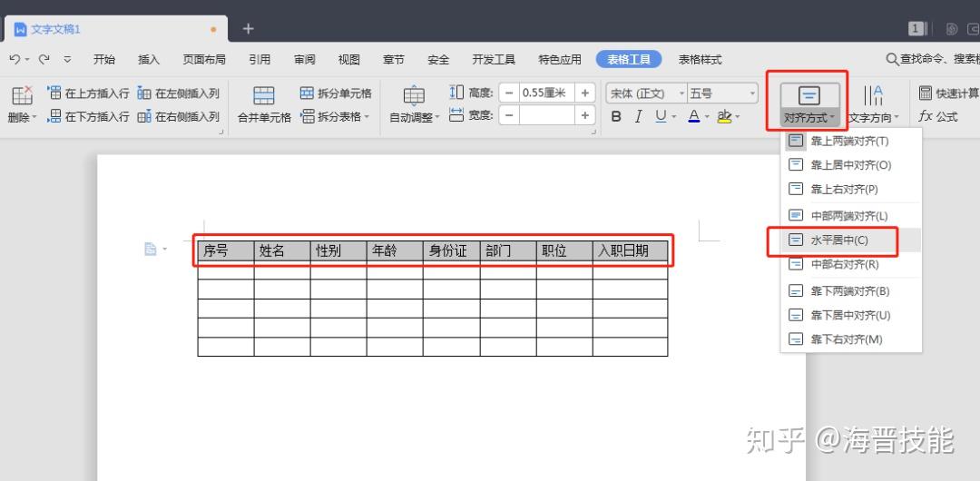Open the Alignment (对齐方式) button
This screenshot has height=481, width=980.
(809, 103)
